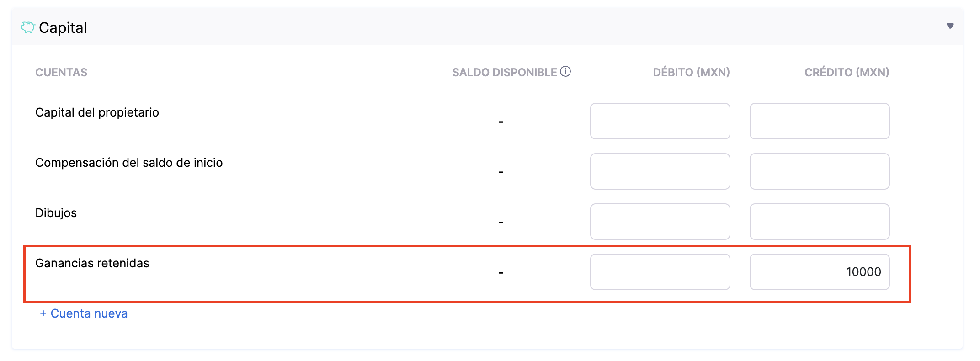This screenshot has height=361, width=980.
Task: Click the Débito (MXN) column header
Action: pyautogui.click(x=691, y=72)
